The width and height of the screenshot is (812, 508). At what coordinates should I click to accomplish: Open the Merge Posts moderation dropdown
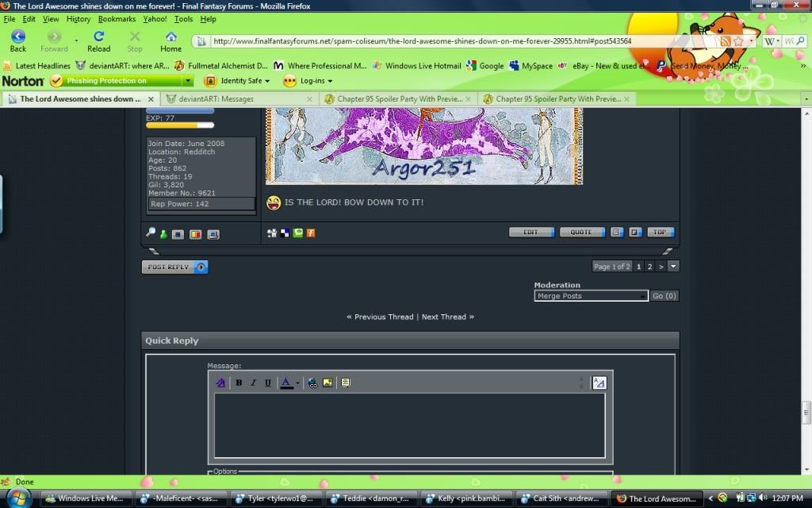590,295
